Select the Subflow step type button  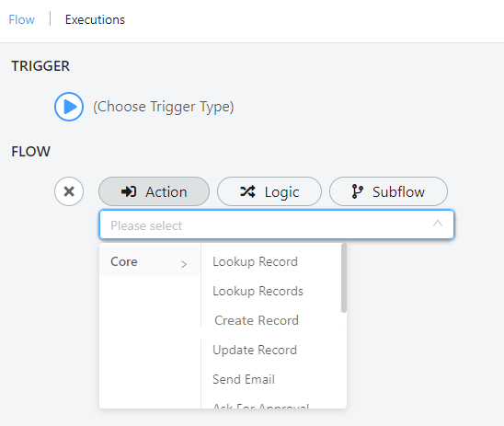pos(388,191)
